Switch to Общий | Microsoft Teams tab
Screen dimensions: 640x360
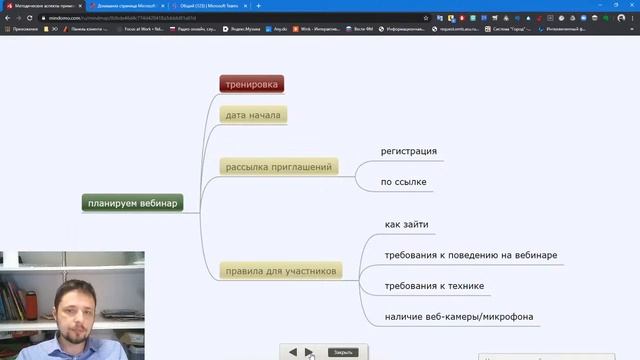click(x=209, y=6)
